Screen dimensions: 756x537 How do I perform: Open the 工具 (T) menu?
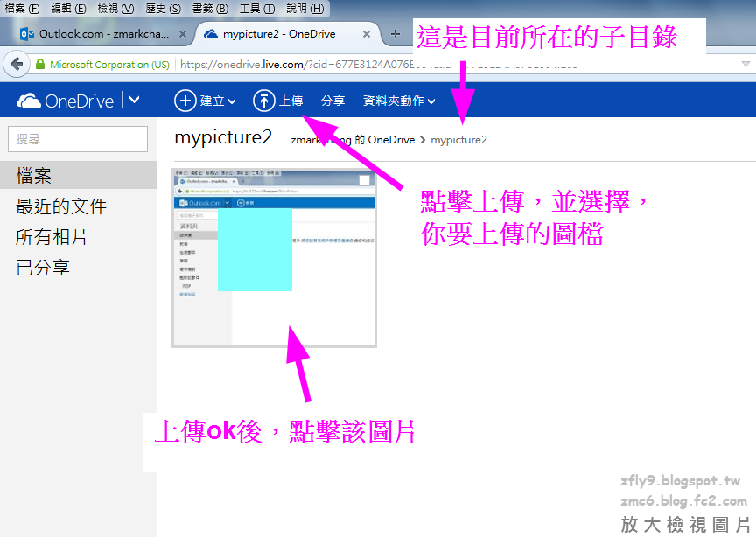tap(257, 8)
